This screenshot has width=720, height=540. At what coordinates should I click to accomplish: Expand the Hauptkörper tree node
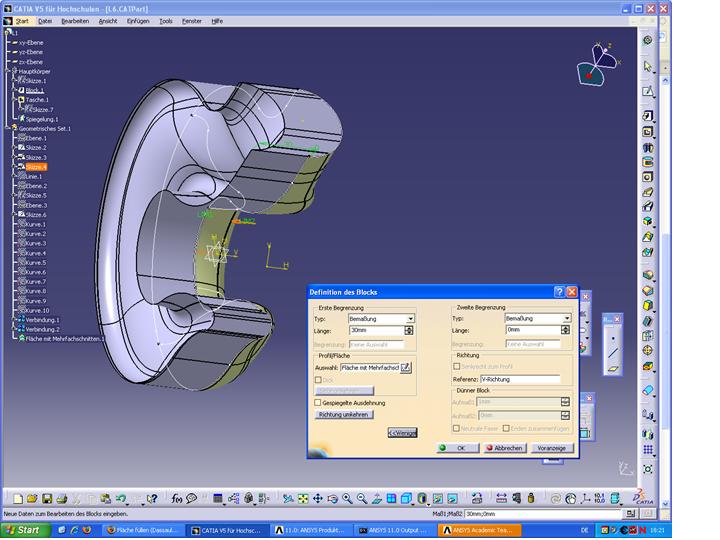7,71
